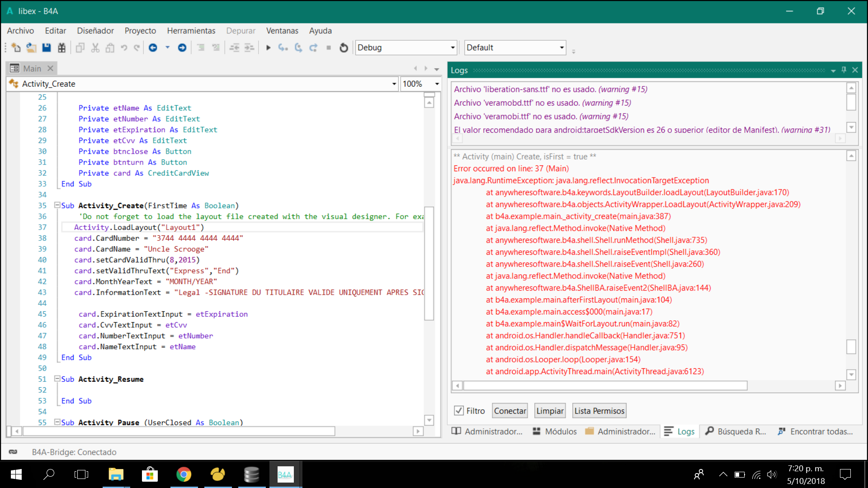Screen dimensions: 868x488
Task: Click the code editor vertical scrollbar thumb
Action: [429, 263]
